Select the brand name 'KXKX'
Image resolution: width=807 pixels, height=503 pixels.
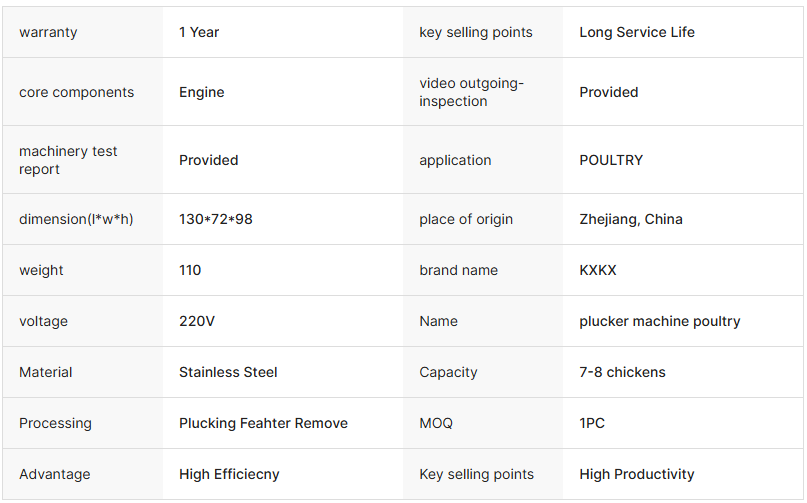pos(598,270)
